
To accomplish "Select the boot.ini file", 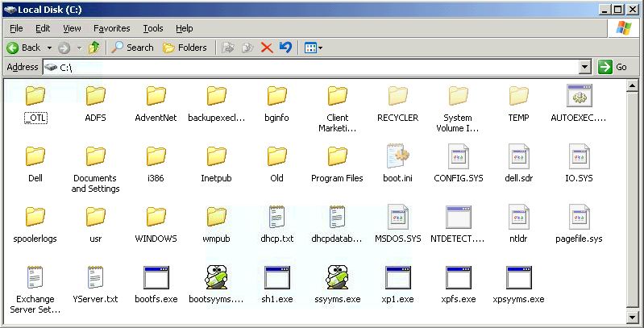I will pos(397,164).
